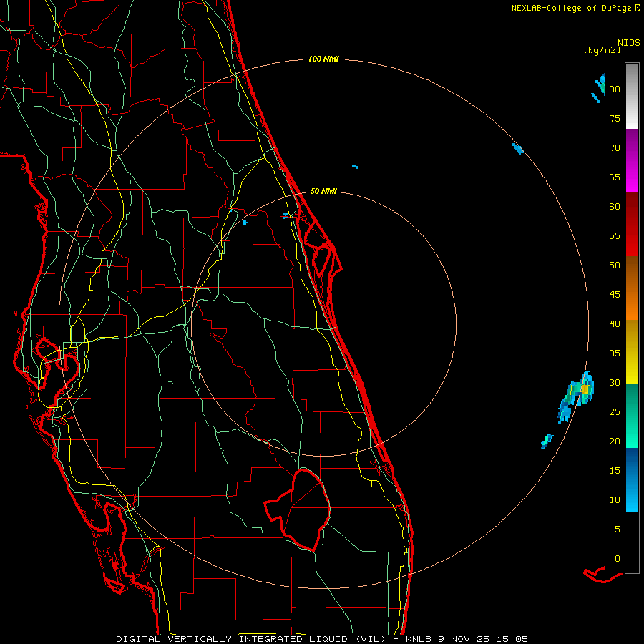Click the NIDS label
Viewport: 644px width, 644px height.
(629, 43)
